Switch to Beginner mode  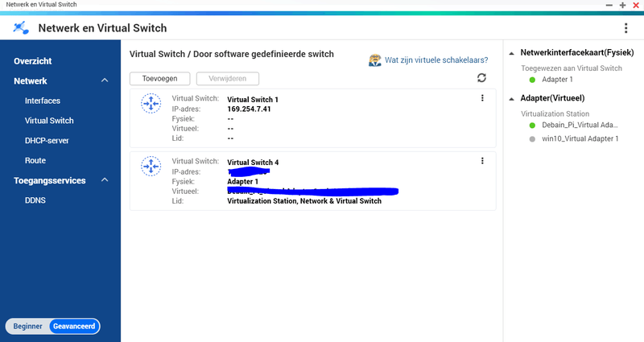27,327
